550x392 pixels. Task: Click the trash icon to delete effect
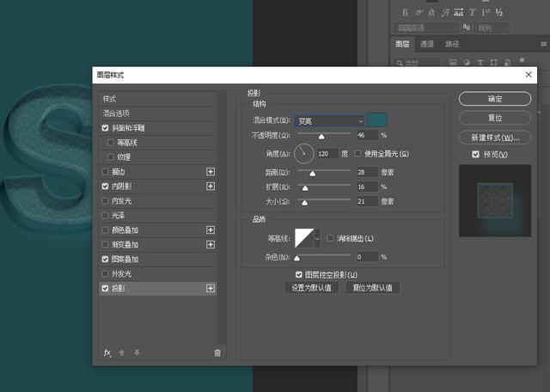click(217, 352)
